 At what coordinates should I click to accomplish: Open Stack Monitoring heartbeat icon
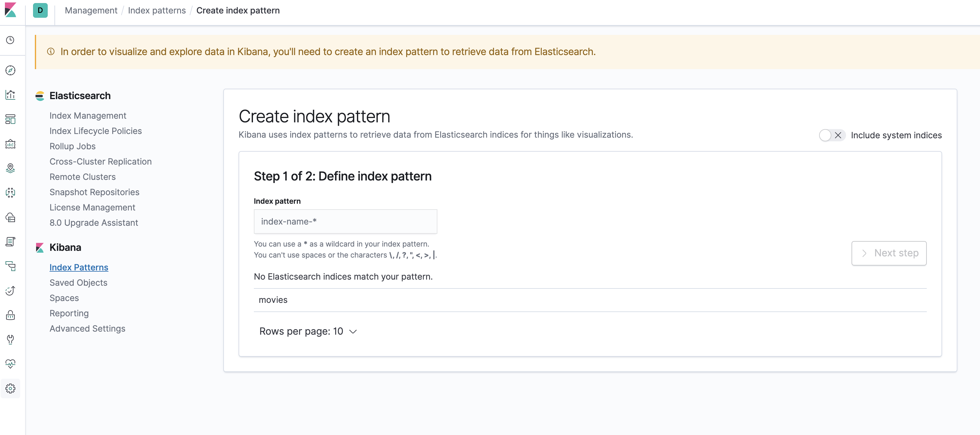coord(10,363)
